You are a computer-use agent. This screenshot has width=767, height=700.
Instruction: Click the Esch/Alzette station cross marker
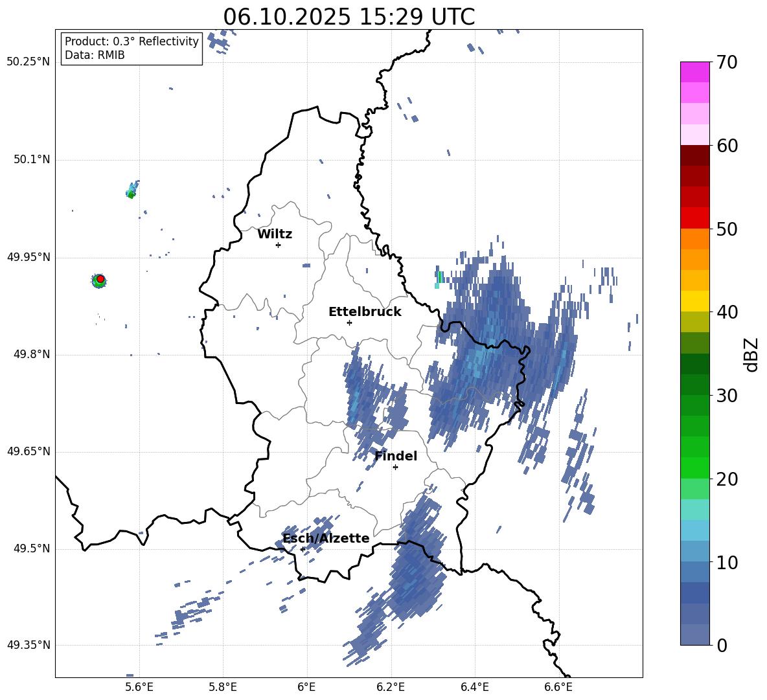click(x=303, y=549)
